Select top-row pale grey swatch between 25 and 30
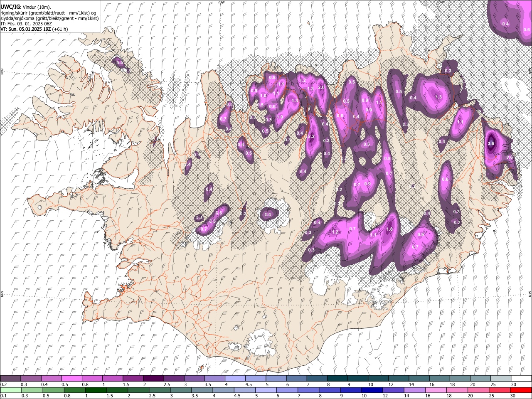Screen dimensions: 532x399 click(501, 378)
